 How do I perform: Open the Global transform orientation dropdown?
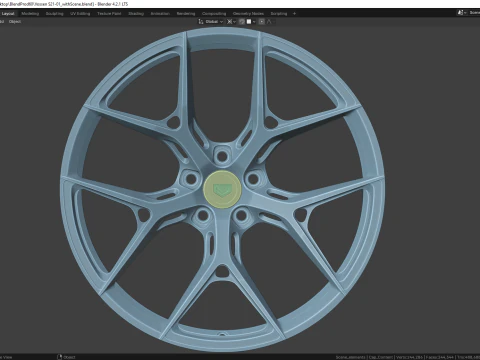click(x=214, y=22)
